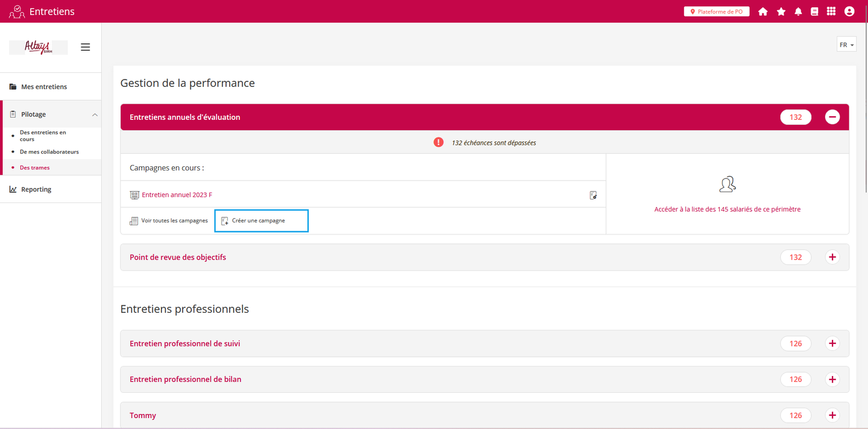Image resolution: width=868 pixels, height=429 pixels.
Task: Collapse the Pilotage menu
Action: click(95, 114)
